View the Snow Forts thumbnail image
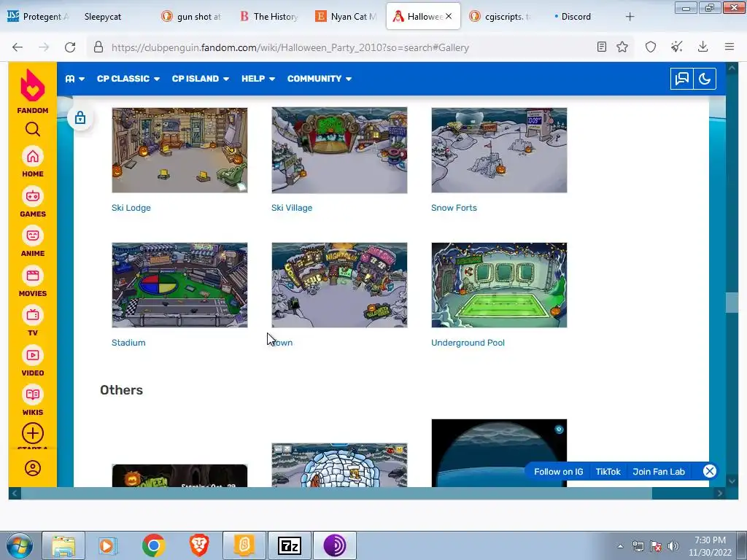Image resolution: width=747 pixels, height=560 pixels. (499, 150)
